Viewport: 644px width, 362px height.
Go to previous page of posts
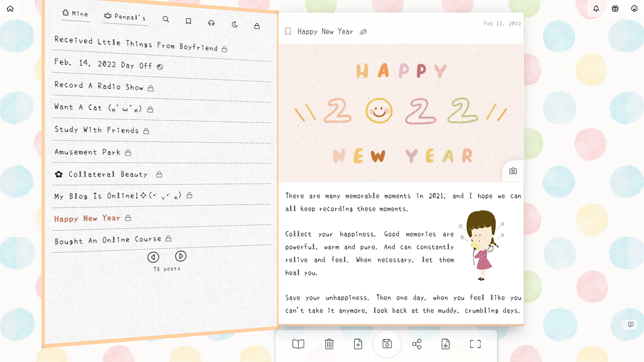click(x=153, y=258)
